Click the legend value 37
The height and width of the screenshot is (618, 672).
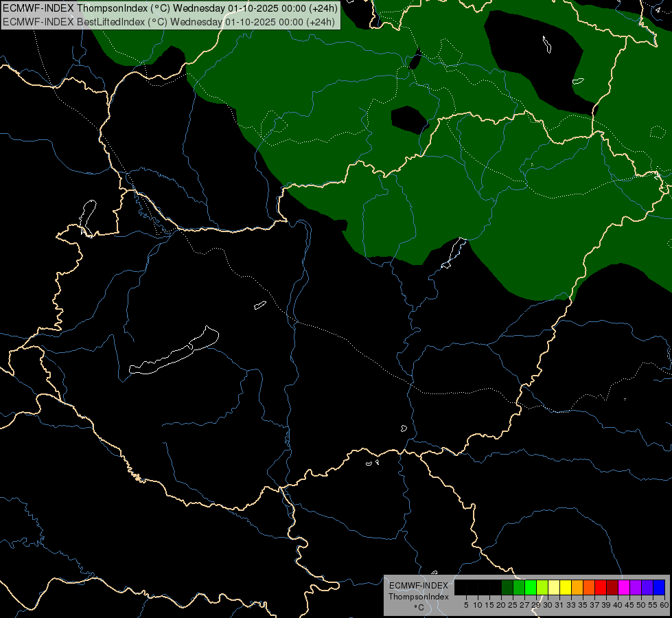tap(594, 605)
